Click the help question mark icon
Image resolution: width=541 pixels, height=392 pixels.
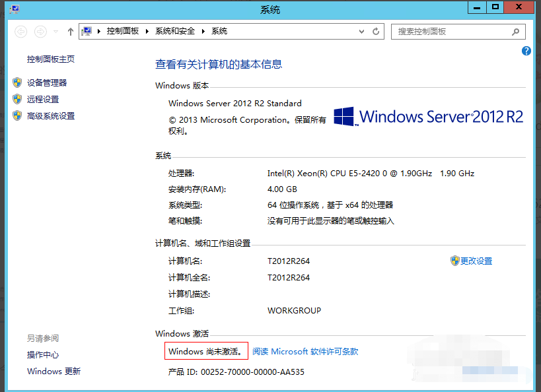click(526, 51)
